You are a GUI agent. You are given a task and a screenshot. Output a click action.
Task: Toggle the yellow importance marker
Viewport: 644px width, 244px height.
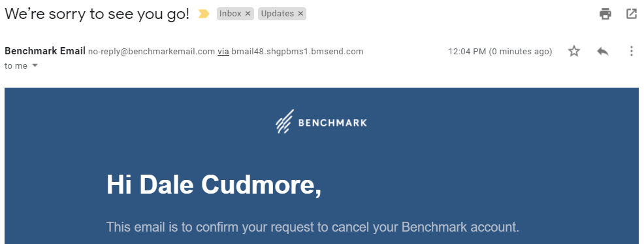203,14
